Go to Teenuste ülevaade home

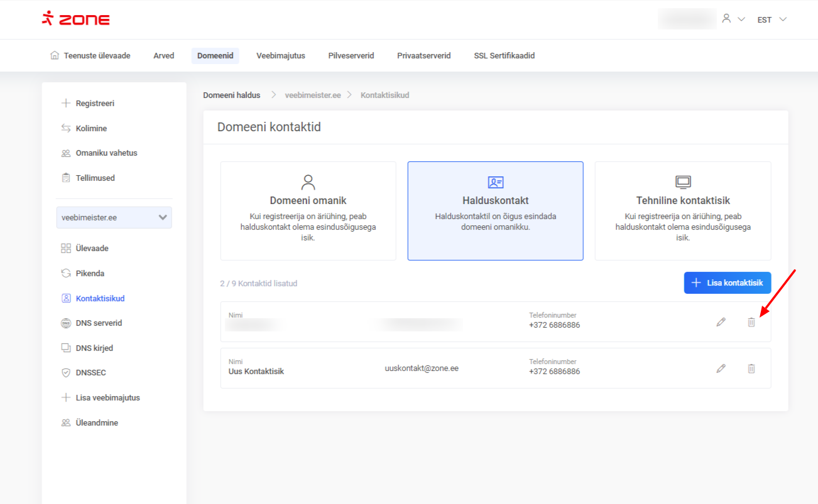click(90, 56)
